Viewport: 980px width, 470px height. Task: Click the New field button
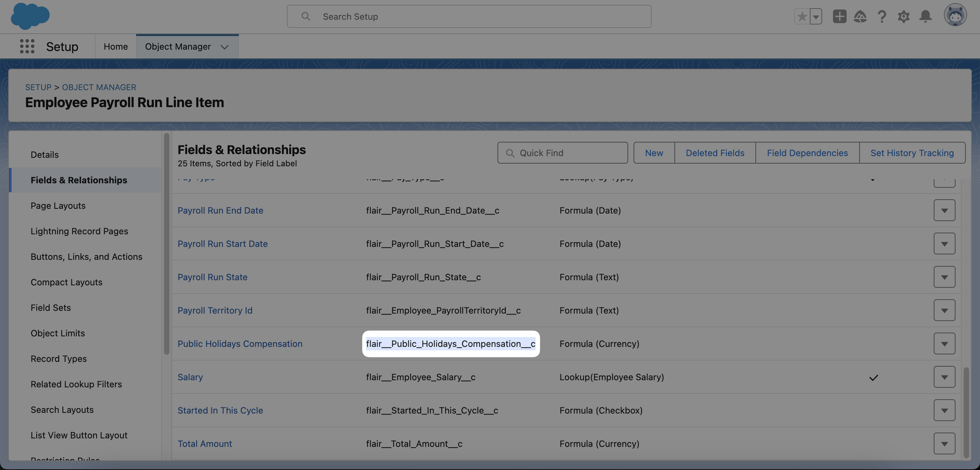coord(654,153)
